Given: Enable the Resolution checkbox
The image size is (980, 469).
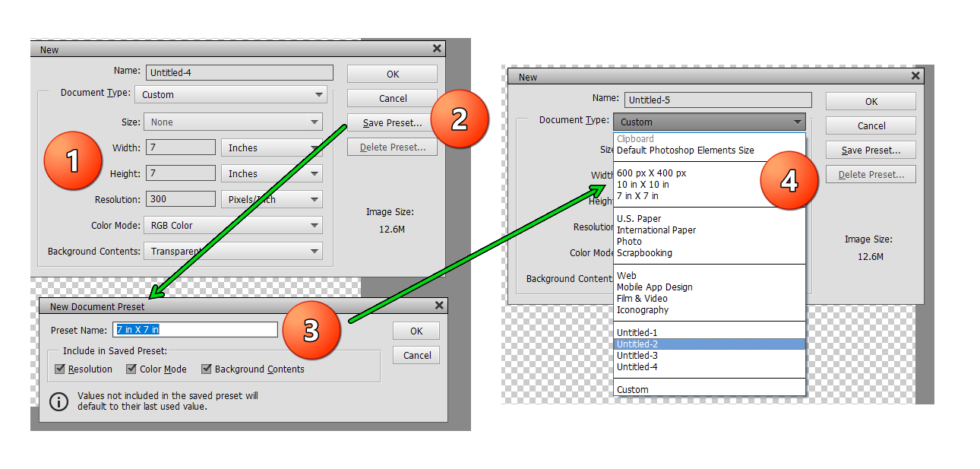Looking at the screenshot, I should click(60, 369).
